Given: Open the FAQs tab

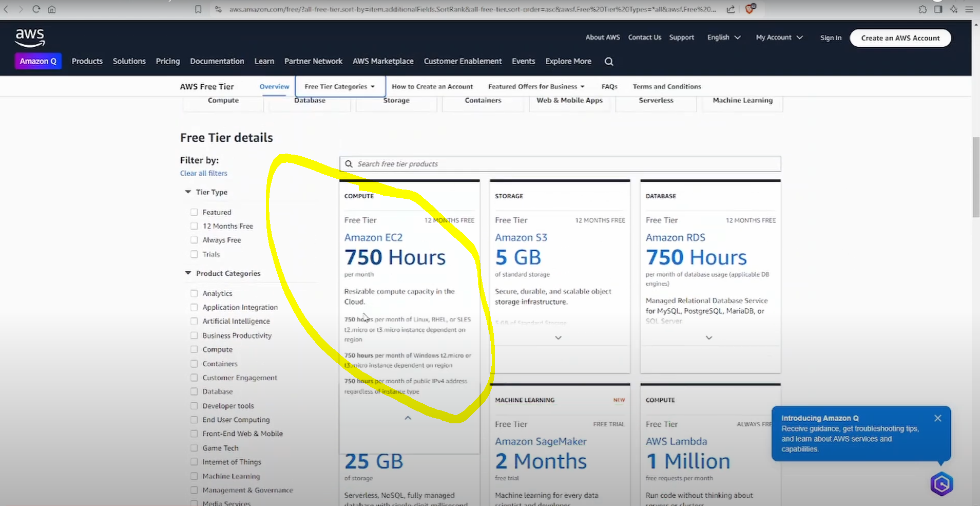Looking at the screenshot, I should [x=609, y=86].
